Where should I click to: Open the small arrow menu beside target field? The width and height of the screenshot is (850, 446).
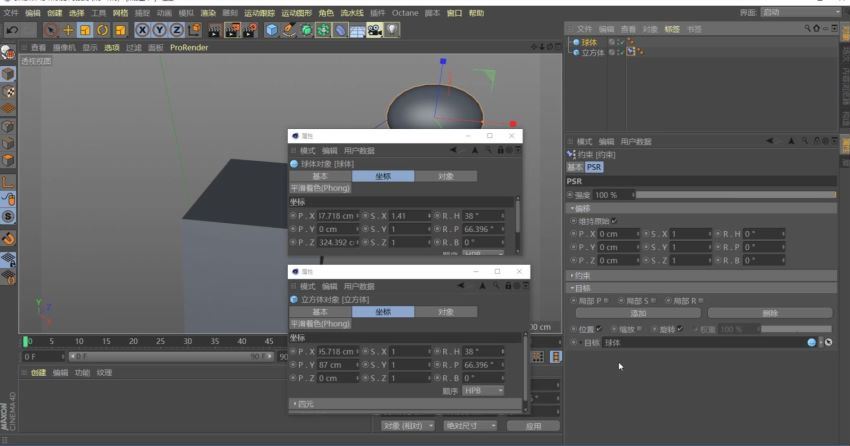tap(820, 342)
